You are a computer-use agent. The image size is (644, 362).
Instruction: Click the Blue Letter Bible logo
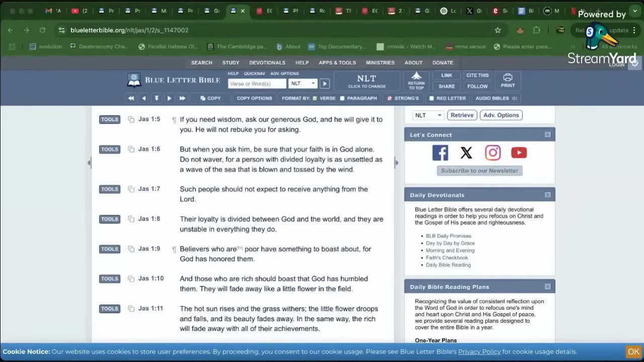(x=174, y=80)
